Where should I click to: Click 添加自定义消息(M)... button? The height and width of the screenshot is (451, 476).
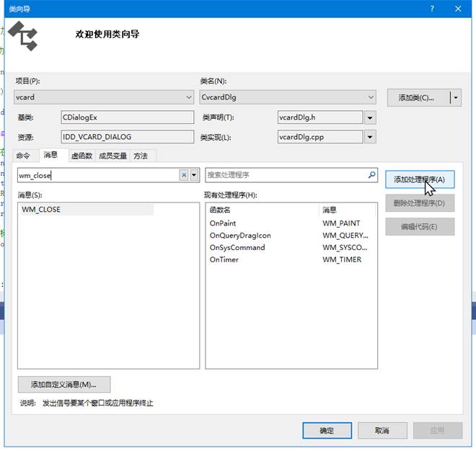coord(64,384)
